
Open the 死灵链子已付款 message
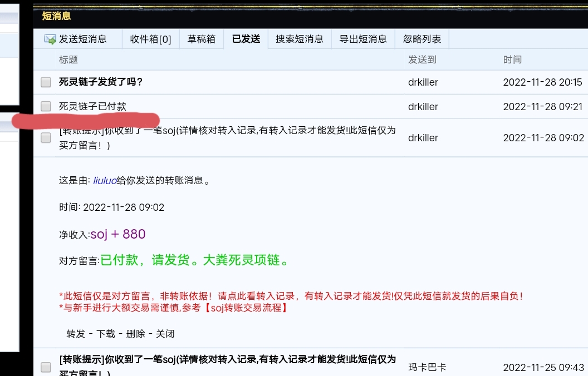(x=89, y=106)
